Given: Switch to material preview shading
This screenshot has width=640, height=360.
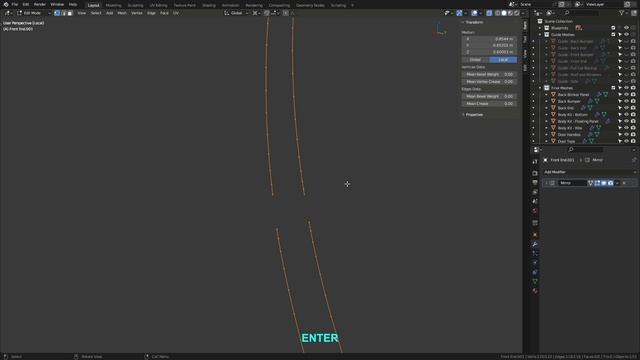Looking at the screenshot, I should click(510, 13).
